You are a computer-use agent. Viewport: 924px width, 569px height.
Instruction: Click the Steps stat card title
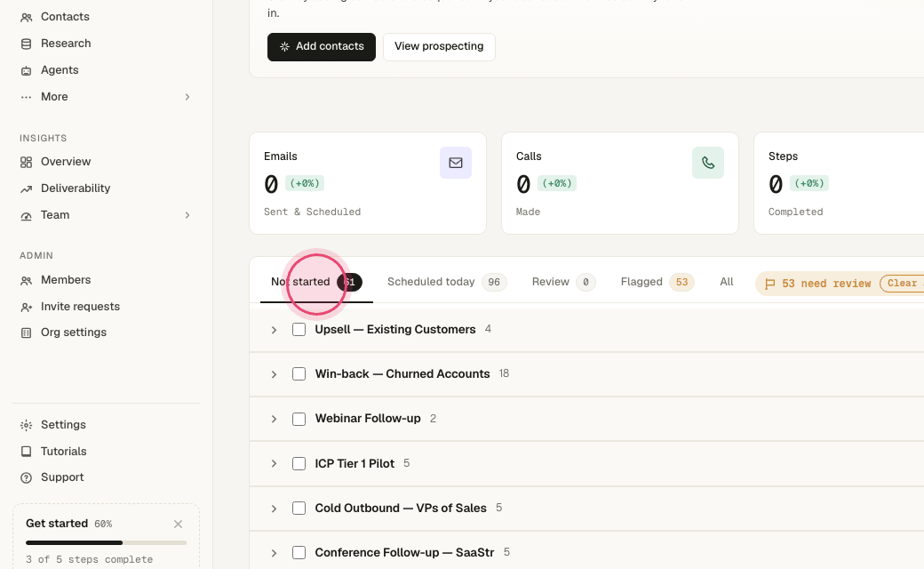coord(783,156)
